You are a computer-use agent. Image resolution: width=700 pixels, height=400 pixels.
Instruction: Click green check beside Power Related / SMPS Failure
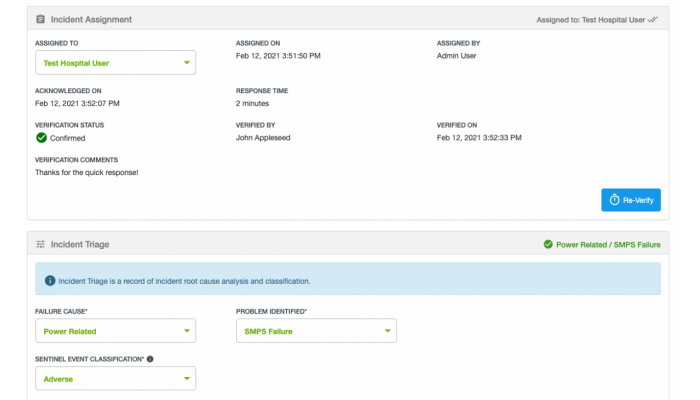548,244
